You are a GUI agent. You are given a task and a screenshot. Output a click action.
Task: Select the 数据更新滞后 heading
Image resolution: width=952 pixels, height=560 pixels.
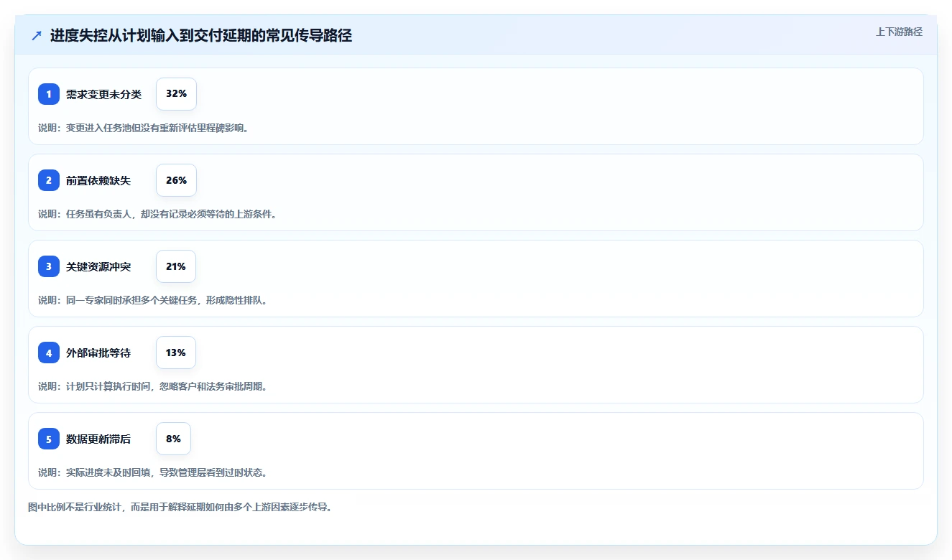98,439
